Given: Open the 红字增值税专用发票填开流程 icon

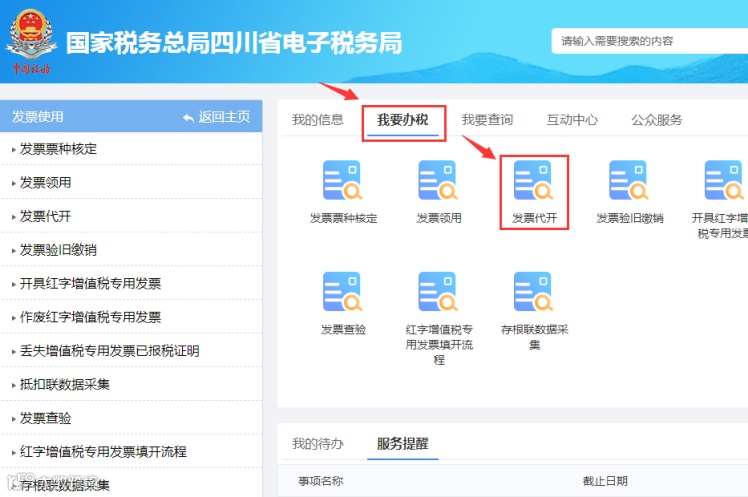Looking at the screenshot, I should (x=438, y=291).
